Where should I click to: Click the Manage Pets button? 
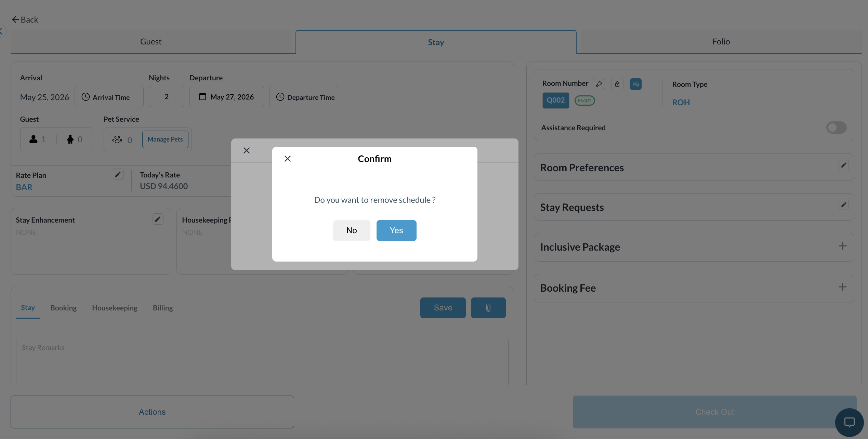point(165,139)
